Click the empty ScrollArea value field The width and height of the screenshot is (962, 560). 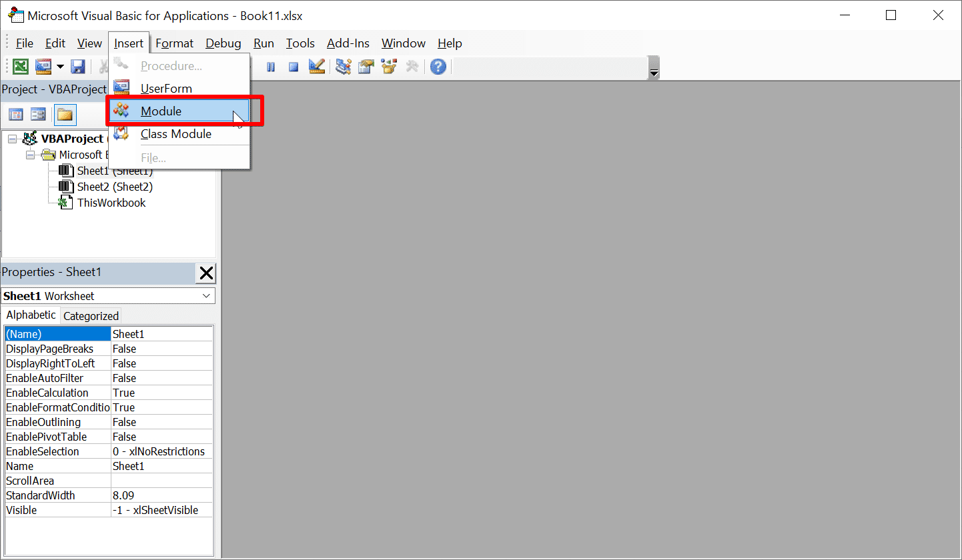click(162, 481)
